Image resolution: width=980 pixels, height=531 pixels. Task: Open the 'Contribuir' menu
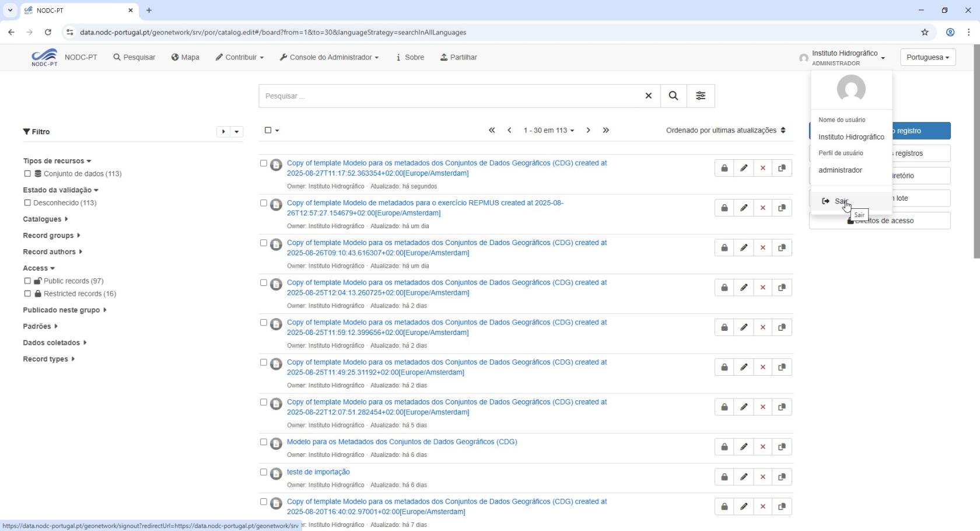click(x=240, y=57)
